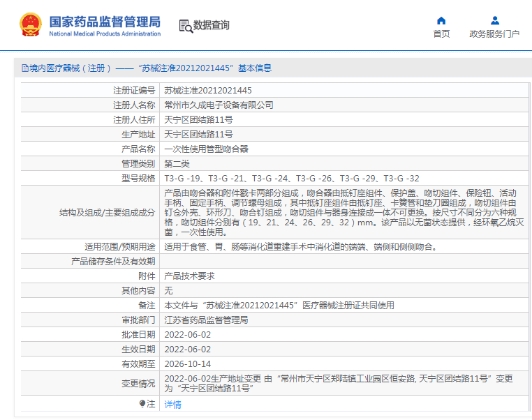The width and height of the screenshot is (532, 420).
Task: Click the 适用范围/预期用途 label
Action: tap(120, 247)
